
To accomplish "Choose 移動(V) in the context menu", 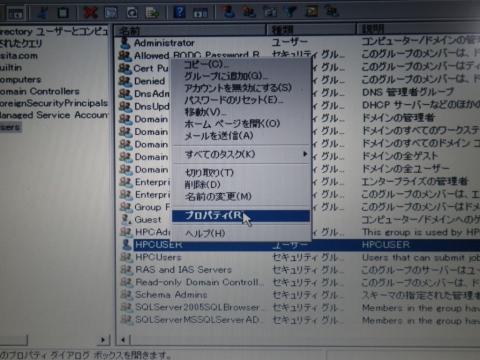I will click(205, 112).
